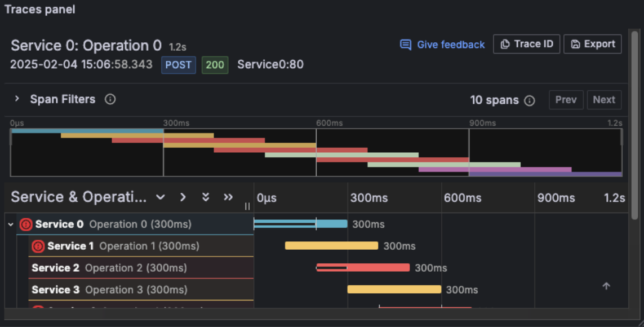Collapse all spans with double-chevron down

pyautogui.click(x=206, y=197)
